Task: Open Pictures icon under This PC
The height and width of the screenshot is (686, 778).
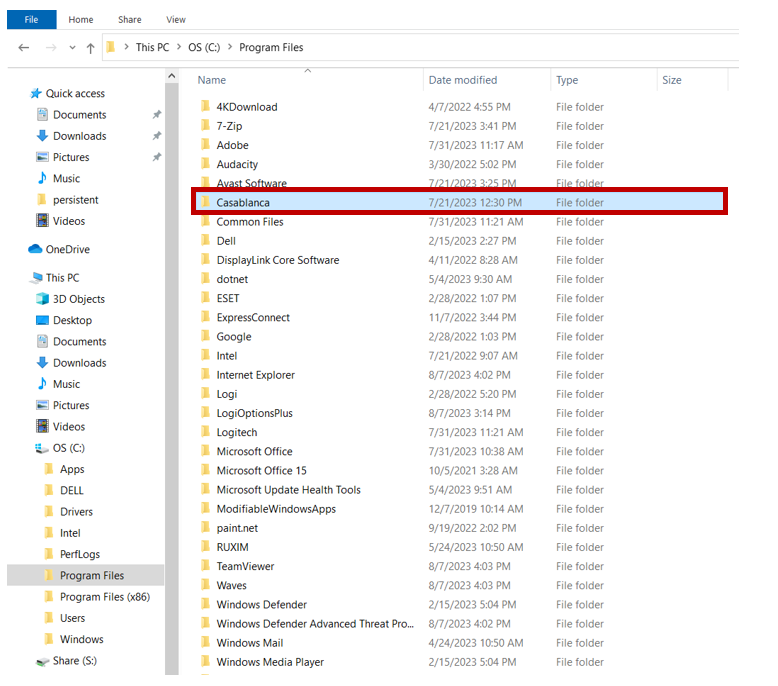Action: click(x=43, y=405)
